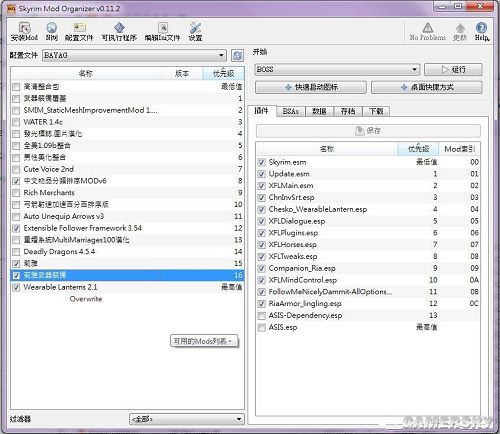Expand the BOSS executable dropdown

click(337, 69)
